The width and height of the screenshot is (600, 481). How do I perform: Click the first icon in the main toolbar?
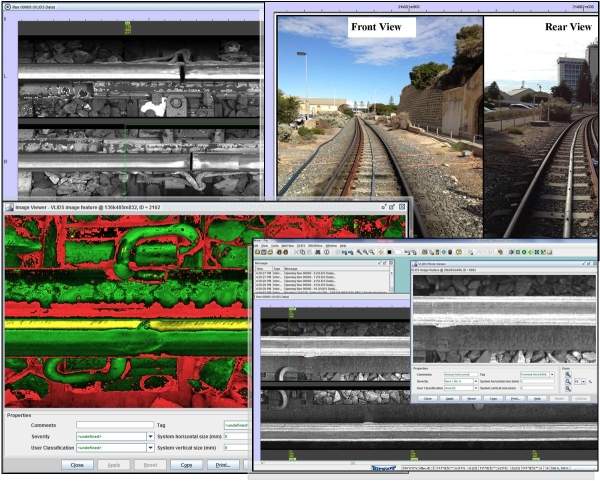tap(258, 252)
